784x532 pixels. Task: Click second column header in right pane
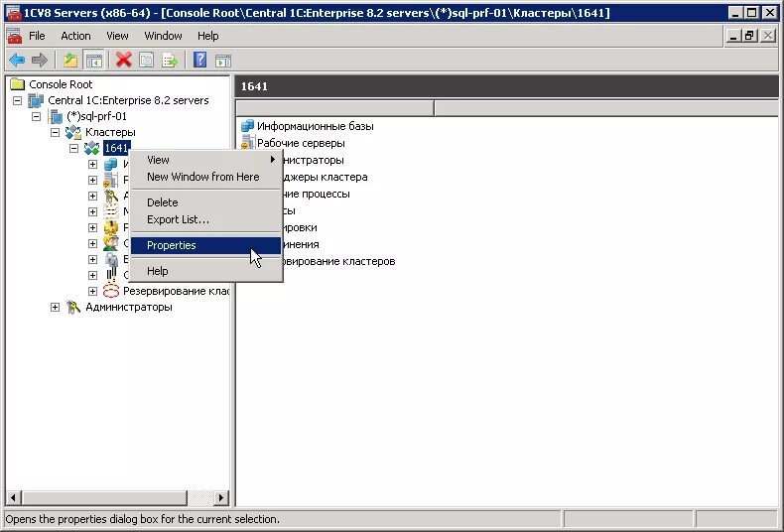coord(606,107)
